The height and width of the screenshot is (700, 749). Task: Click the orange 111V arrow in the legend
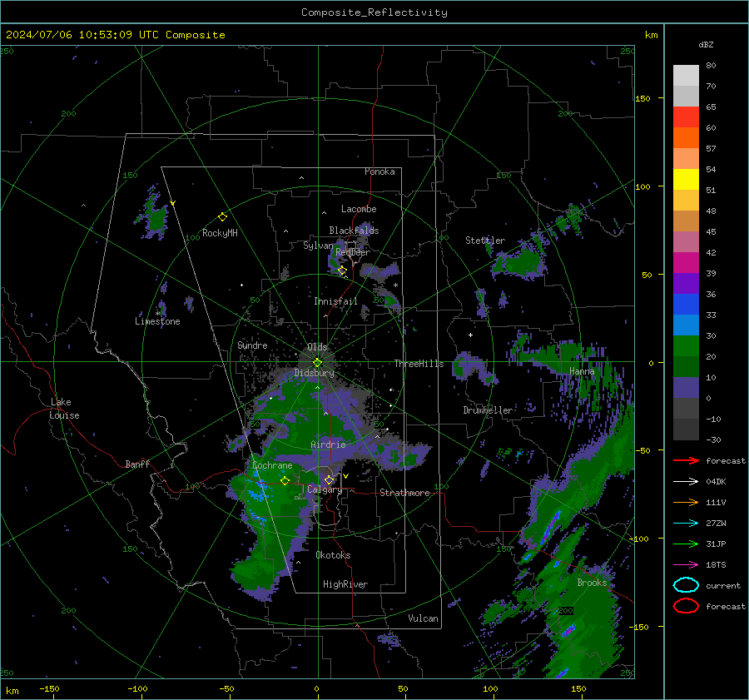coord(686,502)
